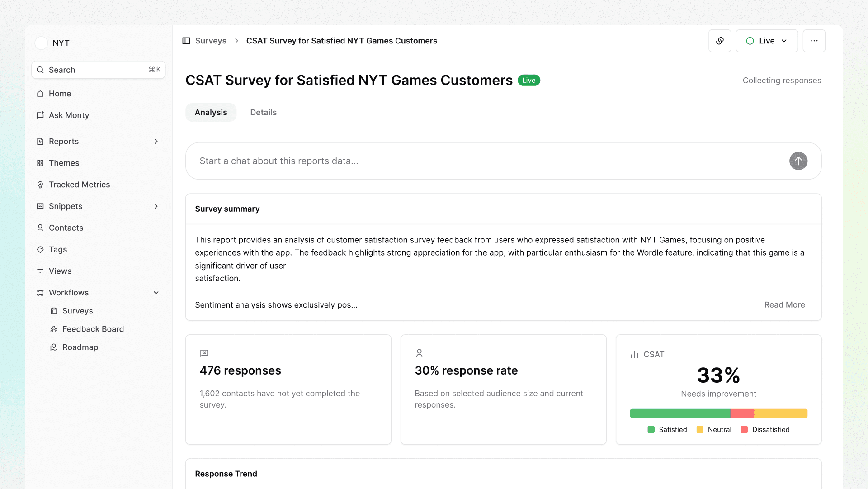Click the send chat arrow button
The width and height of the screenshot is (868, 489).
798,161
